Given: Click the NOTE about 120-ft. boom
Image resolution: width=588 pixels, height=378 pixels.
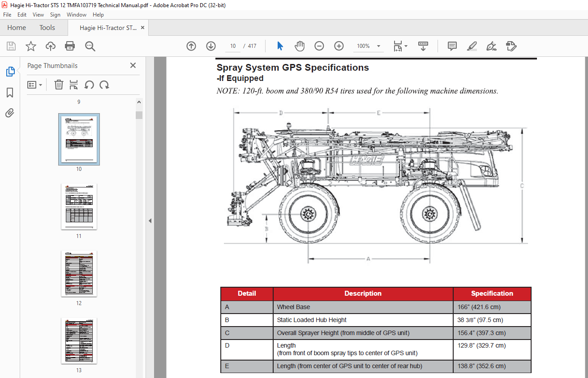Looking at the screenshot, I should (357, 91).
